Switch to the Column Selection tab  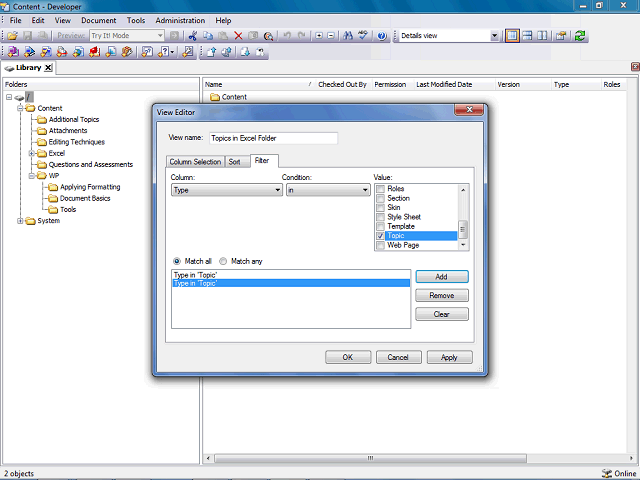coord(195,162)
